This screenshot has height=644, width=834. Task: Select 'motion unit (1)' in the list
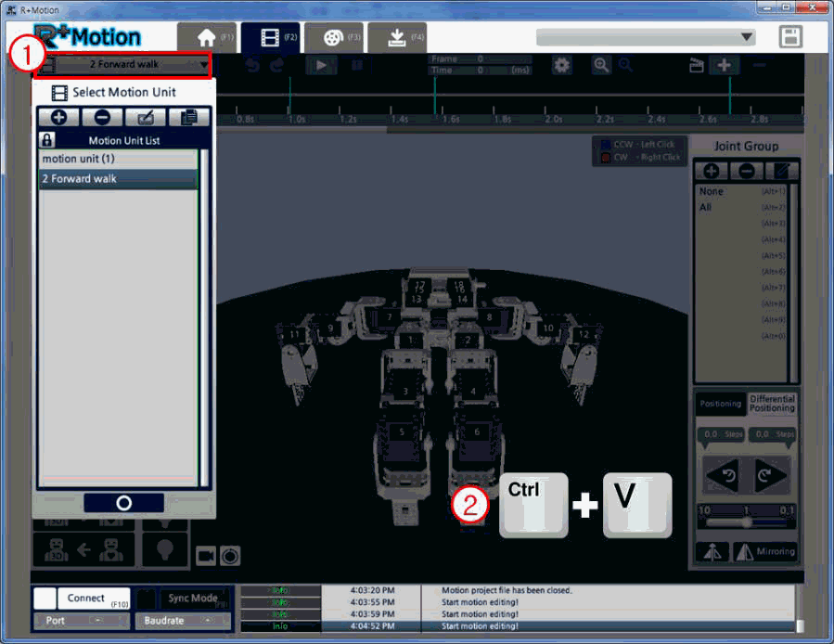click(118, 159)
